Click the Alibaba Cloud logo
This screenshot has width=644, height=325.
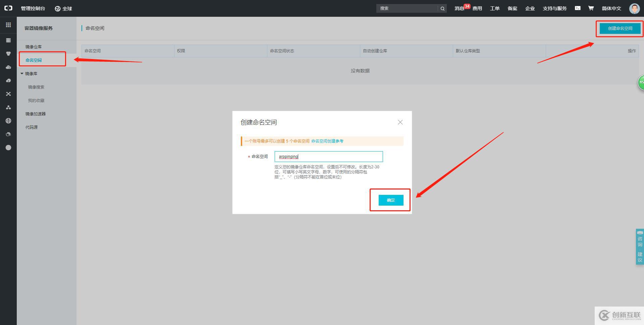click(8, 8)
